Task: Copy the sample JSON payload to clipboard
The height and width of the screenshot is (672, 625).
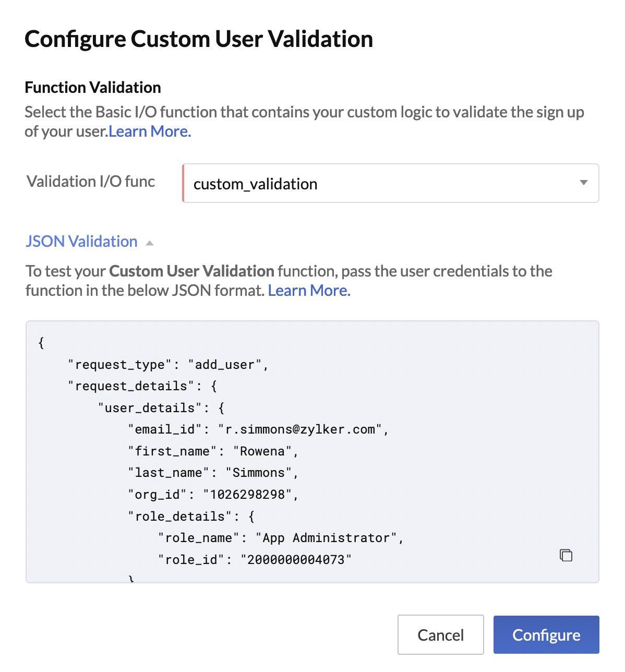Action: pos(566,555)
